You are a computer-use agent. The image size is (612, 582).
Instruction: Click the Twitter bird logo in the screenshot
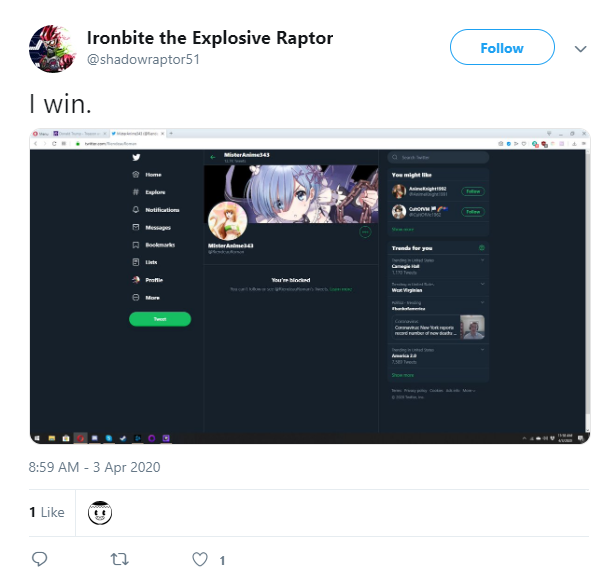[136, 157]
